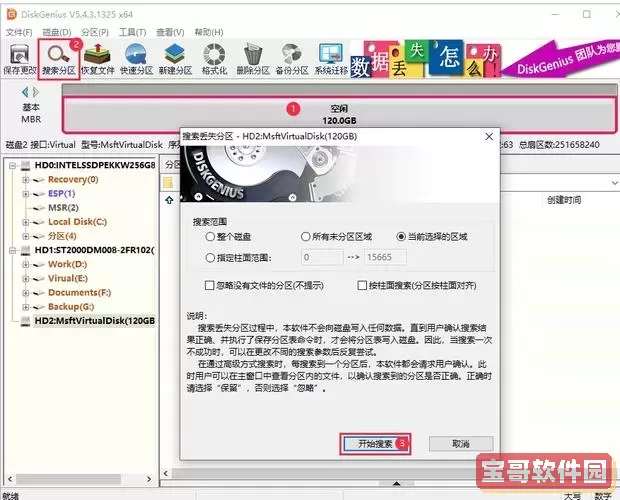Close the search lost partitions dialog

(x=489, y=136)
